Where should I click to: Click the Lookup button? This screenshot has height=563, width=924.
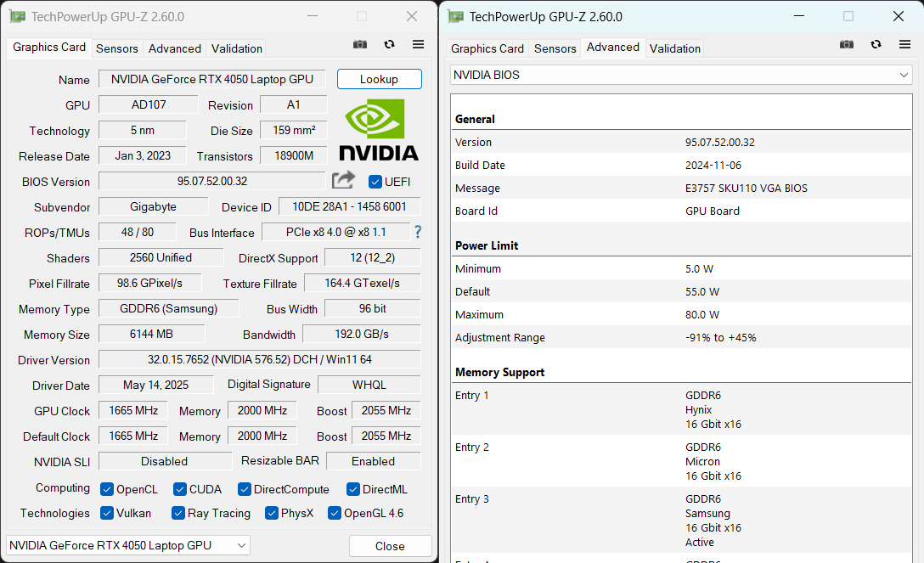click(x=379, y=78)
